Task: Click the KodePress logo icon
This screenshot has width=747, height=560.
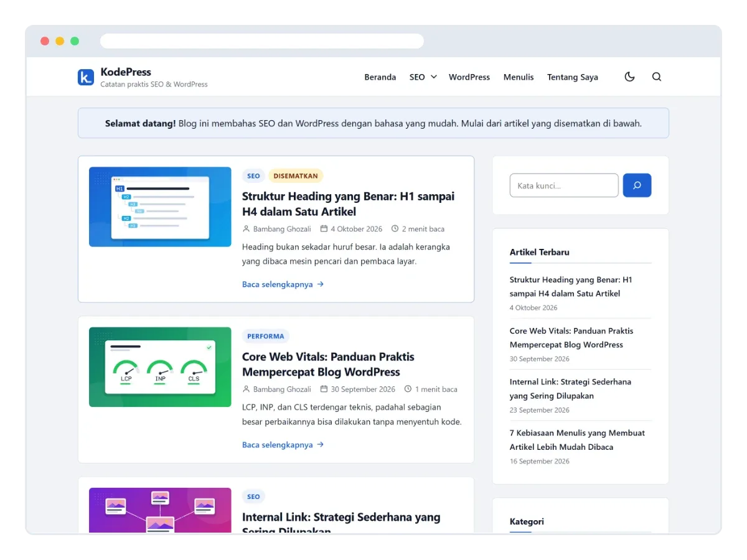Action: click(x=86, y=77)
